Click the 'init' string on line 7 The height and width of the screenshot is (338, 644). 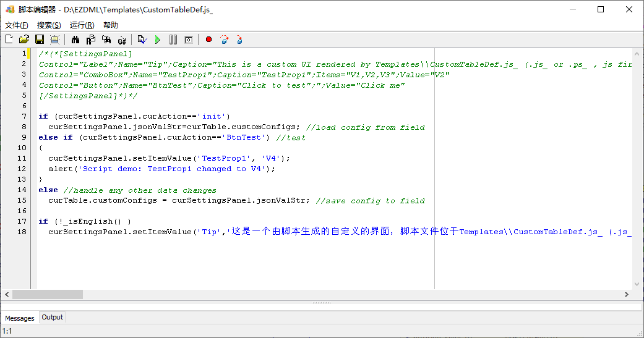pyautogui.click(x=212, y=117)
